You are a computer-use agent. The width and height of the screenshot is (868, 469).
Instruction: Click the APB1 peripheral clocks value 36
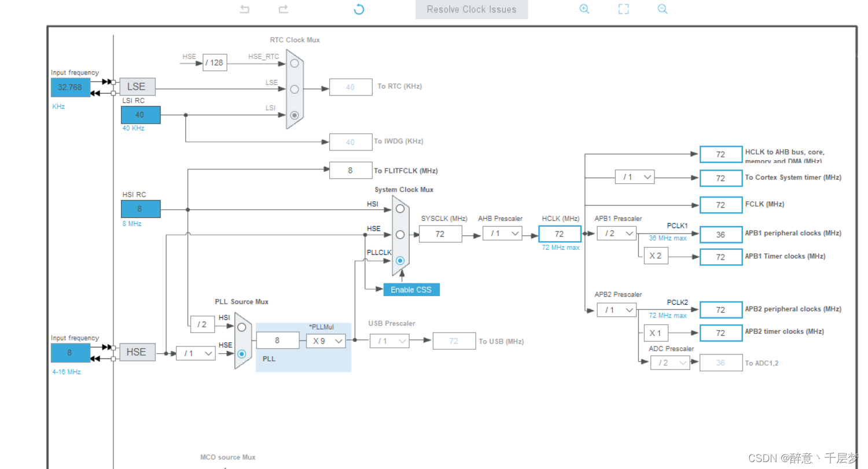721,234
